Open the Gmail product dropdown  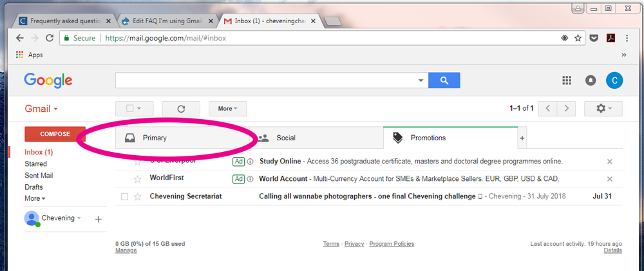point(41,109)
